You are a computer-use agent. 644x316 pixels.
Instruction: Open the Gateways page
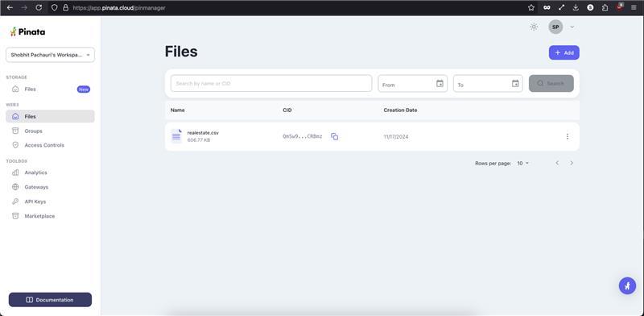pyautogui.click(x=36, y=187)
